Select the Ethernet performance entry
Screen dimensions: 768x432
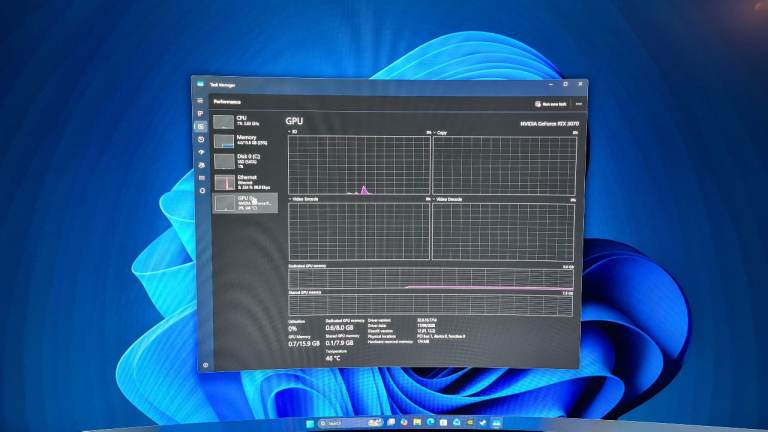click(x=245, y=182)
